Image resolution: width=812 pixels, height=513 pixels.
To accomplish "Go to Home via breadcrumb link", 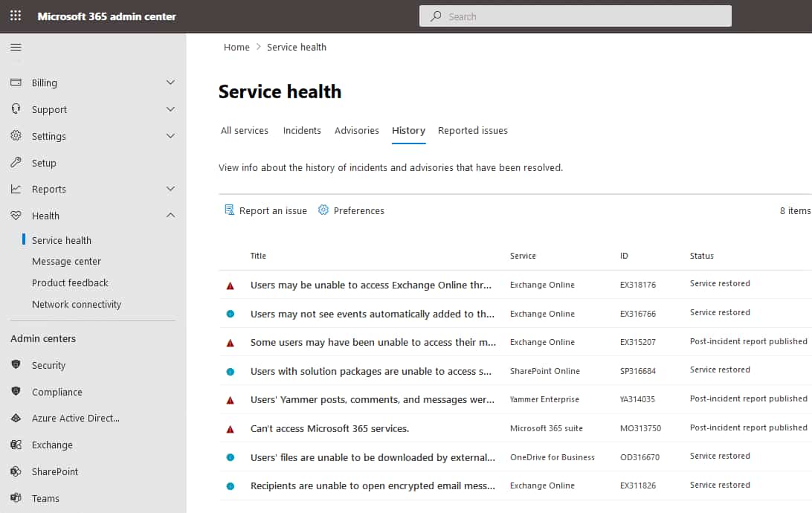I will pyautogui.click(x=236, y=47).
